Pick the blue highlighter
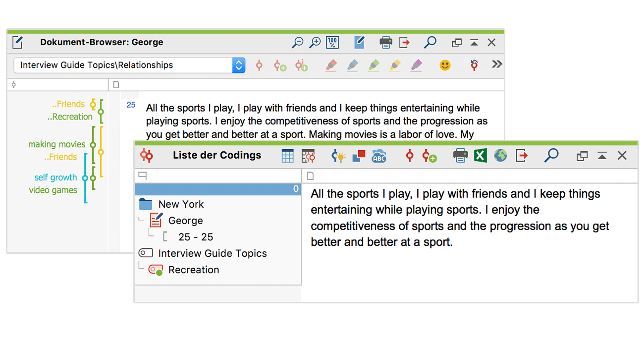This screenshot has height=347, width=644. tap(352, 65)
